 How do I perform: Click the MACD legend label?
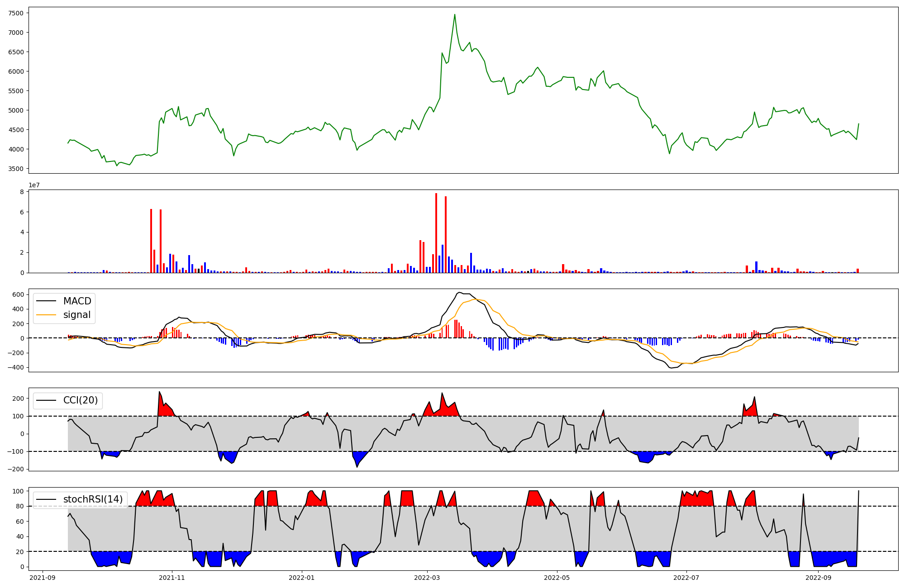pos(77,301)
